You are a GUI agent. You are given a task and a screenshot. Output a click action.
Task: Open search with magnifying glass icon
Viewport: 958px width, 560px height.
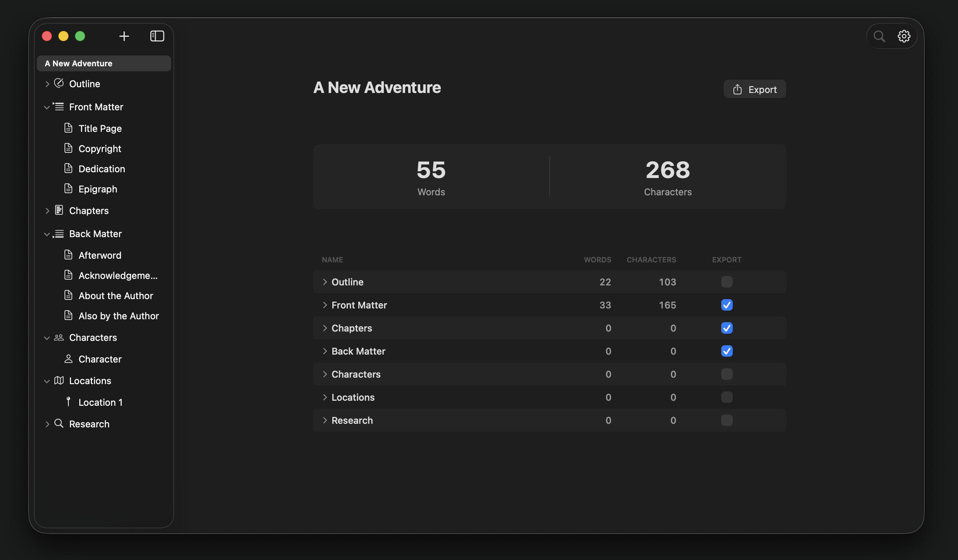coord(879,36)
